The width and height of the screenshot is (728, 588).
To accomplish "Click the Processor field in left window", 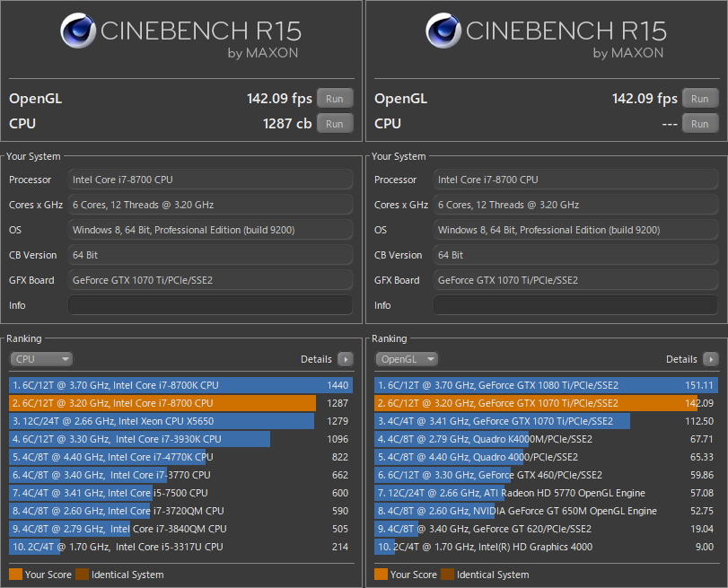I will click(x=210, y=180).
